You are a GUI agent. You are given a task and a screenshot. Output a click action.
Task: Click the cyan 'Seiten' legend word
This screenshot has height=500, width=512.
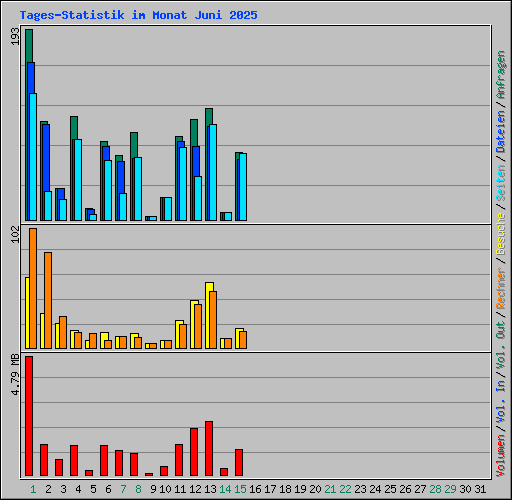point(500,183)
